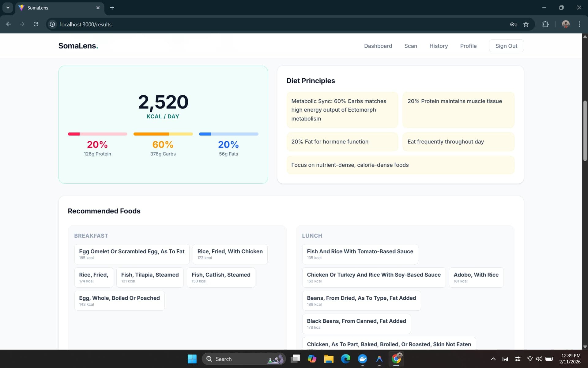Open the Scan page from navigation
588x368 pixels.
click(411, 46)
